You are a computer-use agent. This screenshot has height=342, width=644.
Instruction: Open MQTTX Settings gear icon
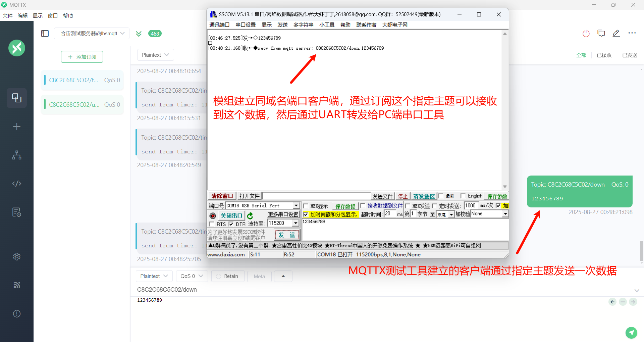tap(17, 257)
